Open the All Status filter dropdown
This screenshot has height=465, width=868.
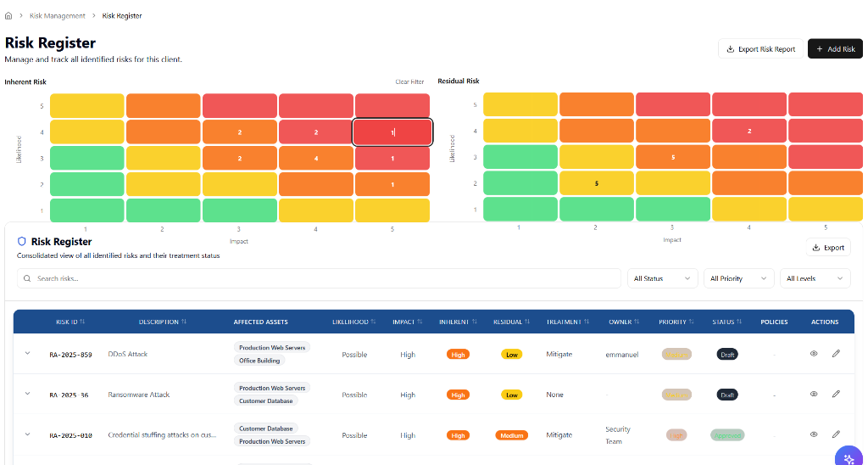click(x=662, y=278)
